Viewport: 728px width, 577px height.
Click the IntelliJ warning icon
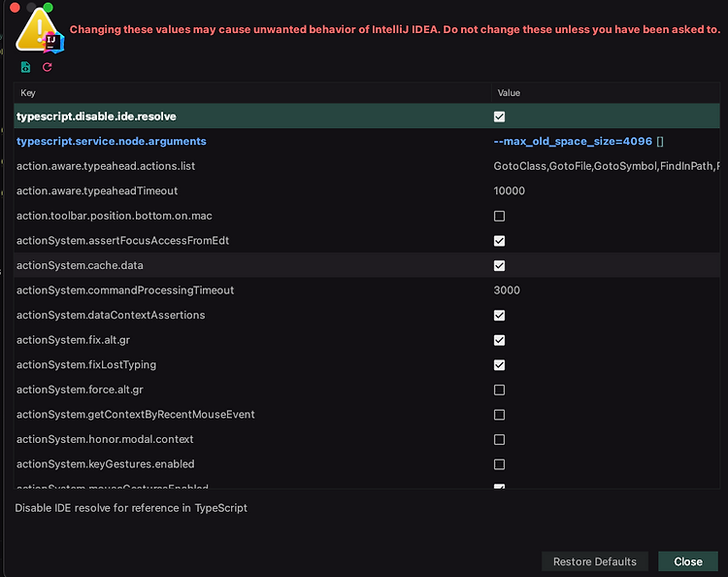coord(40,31)
